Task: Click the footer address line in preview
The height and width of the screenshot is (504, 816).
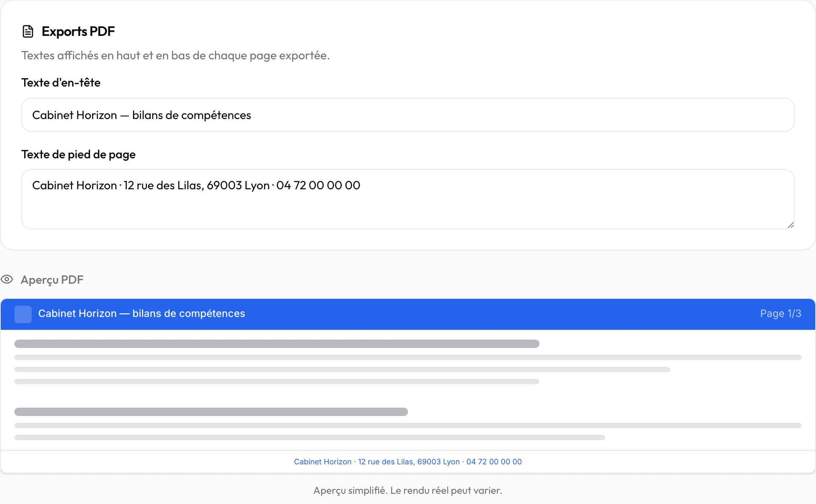Action: click(408, 462)
